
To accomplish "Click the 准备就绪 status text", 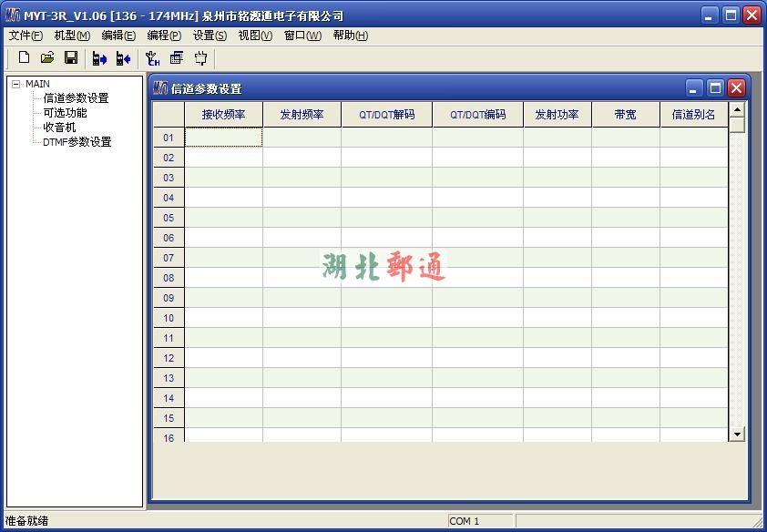I will tap(27, 521).
